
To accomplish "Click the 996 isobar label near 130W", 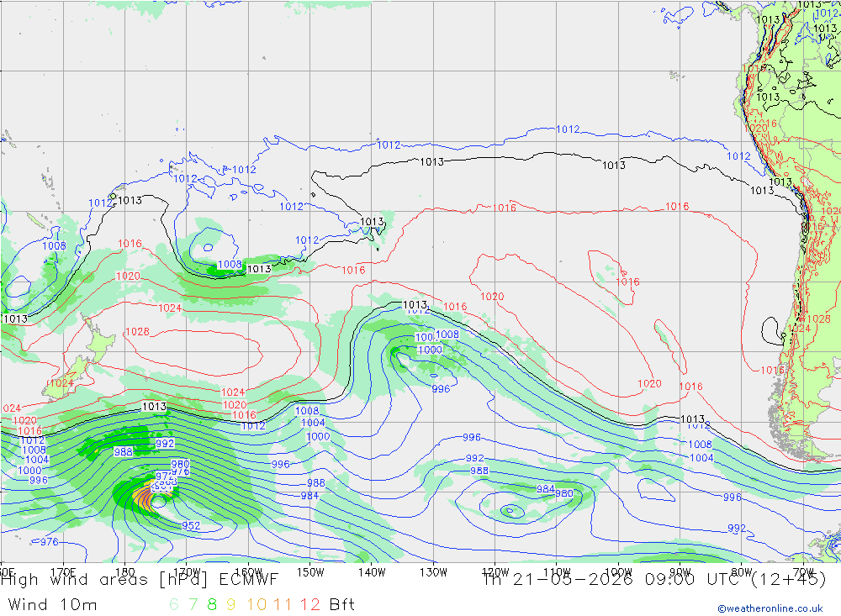I will pos(441,389).
